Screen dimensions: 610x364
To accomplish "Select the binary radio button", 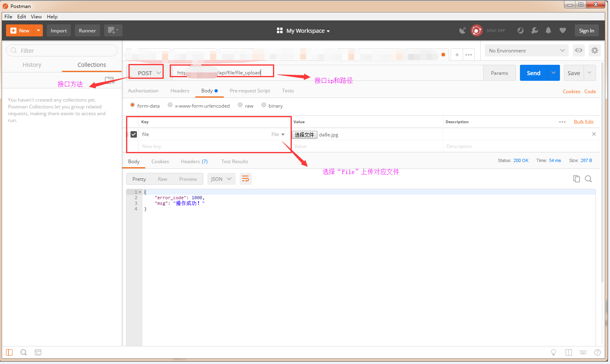I will [x=264, y=105].
